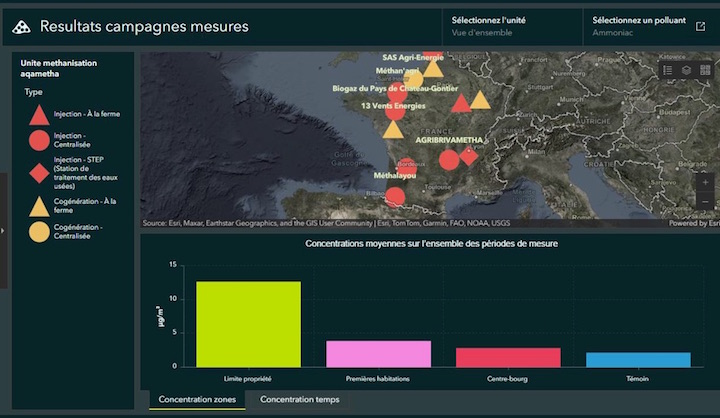Click the blue Témoin bar
720x418 pixels.
pyautogui.click(x=638, y=360)
